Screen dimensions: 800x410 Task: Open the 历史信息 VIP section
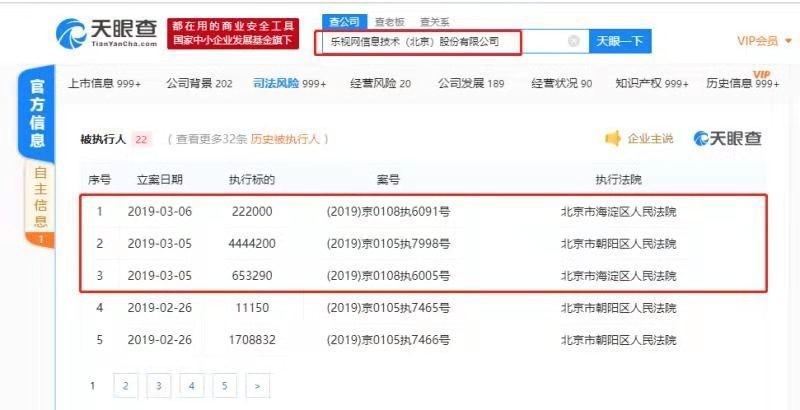pos(742,83)
